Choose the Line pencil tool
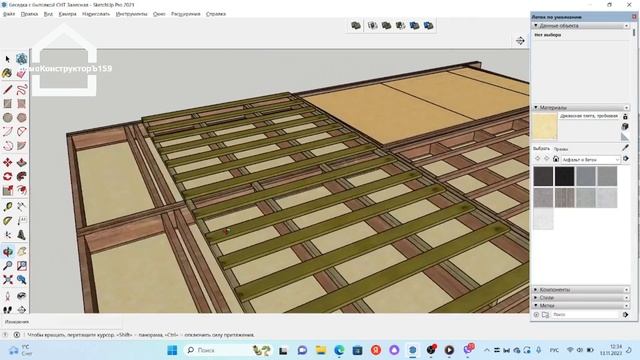The height and width of the screenshot is (360, 640). (x=7, y=89)
